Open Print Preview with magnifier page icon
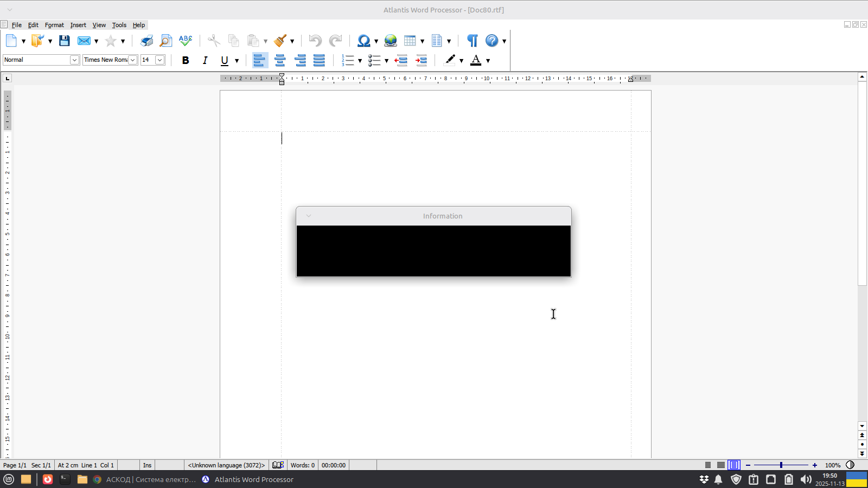The image size is (868, 488). pos(166,41)
